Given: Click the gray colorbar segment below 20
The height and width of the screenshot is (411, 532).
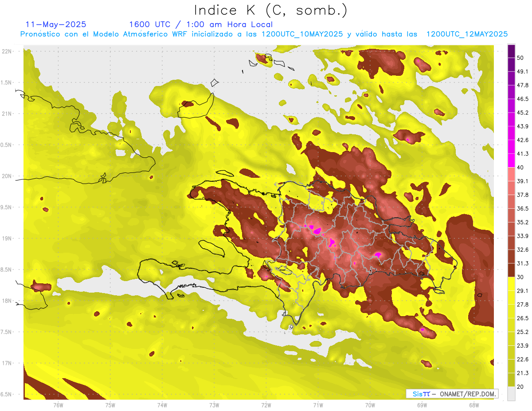Looking at the screenshot, I should click(511, 394).
